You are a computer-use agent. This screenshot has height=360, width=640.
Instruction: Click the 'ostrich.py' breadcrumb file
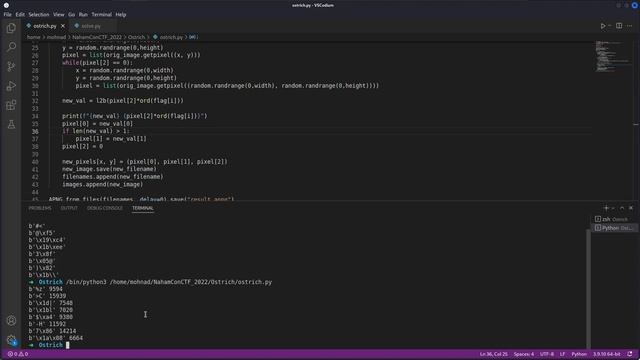pyautogui.click(x=171, y=37)
